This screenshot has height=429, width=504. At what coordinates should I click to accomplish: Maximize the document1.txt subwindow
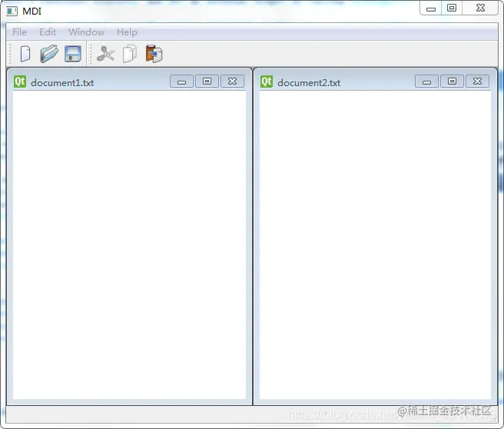[x=207, y=81]
